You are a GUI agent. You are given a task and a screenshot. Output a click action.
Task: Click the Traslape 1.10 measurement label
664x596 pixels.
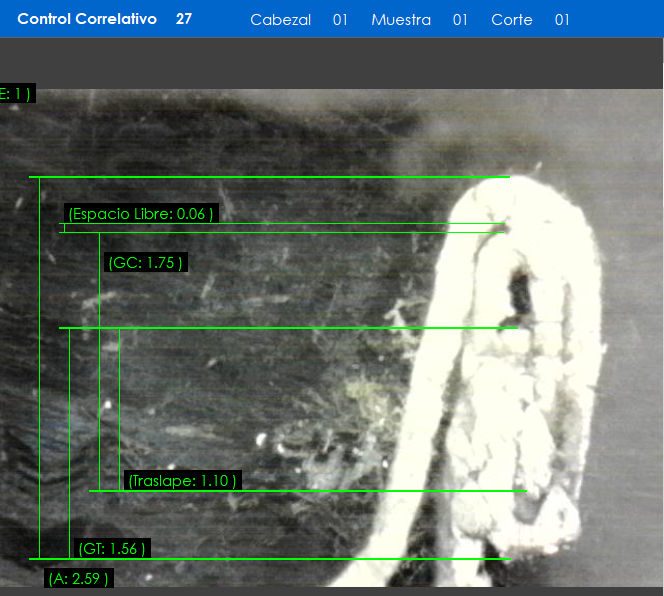click(183, 481)
